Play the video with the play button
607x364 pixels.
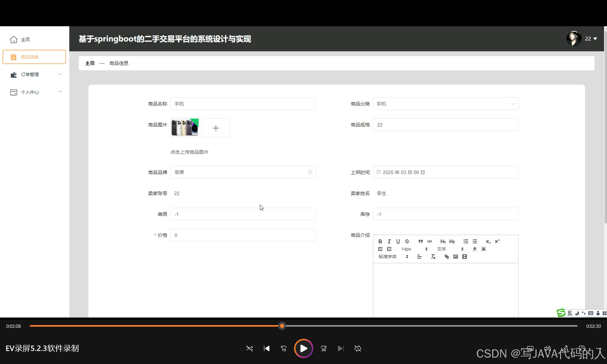tap(303, 348)
